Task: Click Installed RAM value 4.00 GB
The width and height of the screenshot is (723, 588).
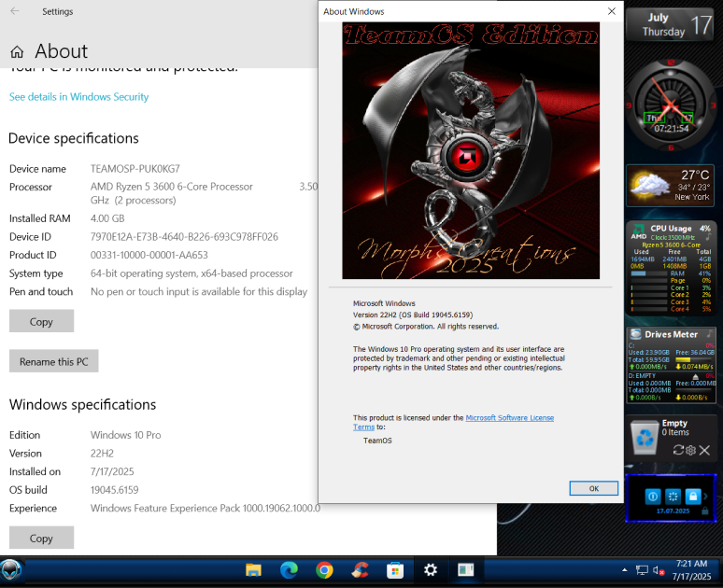Action: [x=107, y=218]
